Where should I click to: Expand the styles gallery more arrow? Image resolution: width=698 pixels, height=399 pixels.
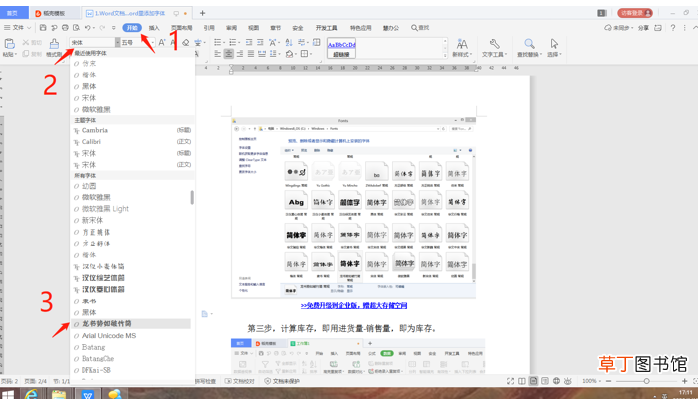pos(445,55)
